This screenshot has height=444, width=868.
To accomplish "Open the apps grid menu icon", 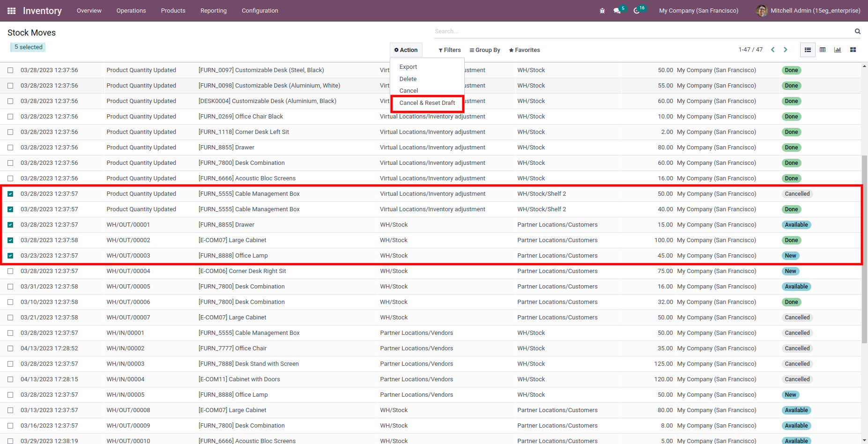I will [12, 11].
